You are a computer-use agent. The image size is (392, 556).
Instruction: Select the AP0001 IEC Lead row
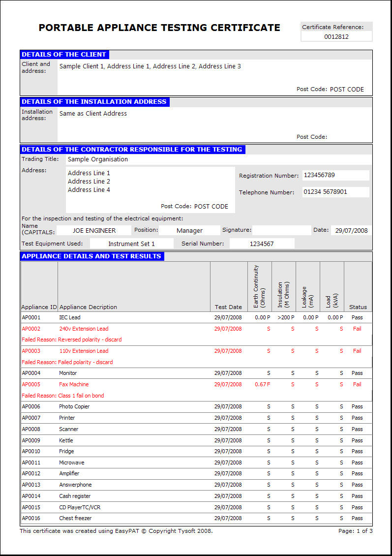(196, 317)
